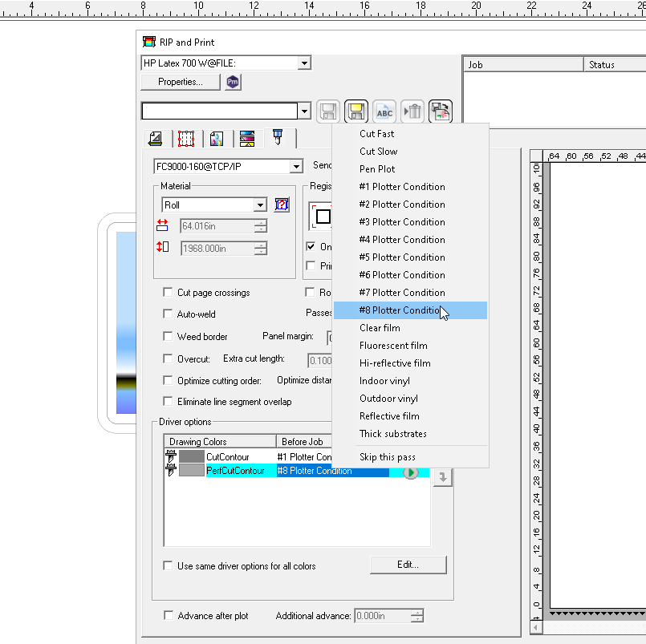
Task: Click the move down arrow button
Action: click(x=443, y=478)
